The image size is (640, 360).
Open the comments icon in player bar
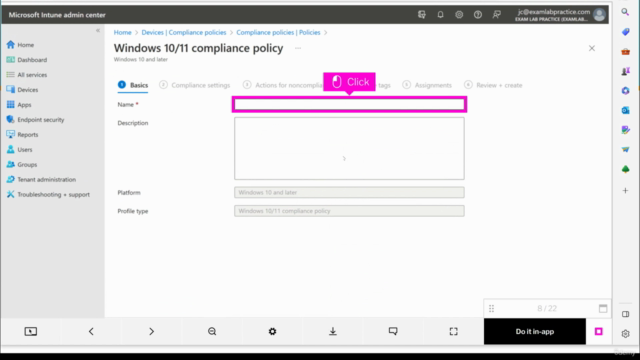393,331
